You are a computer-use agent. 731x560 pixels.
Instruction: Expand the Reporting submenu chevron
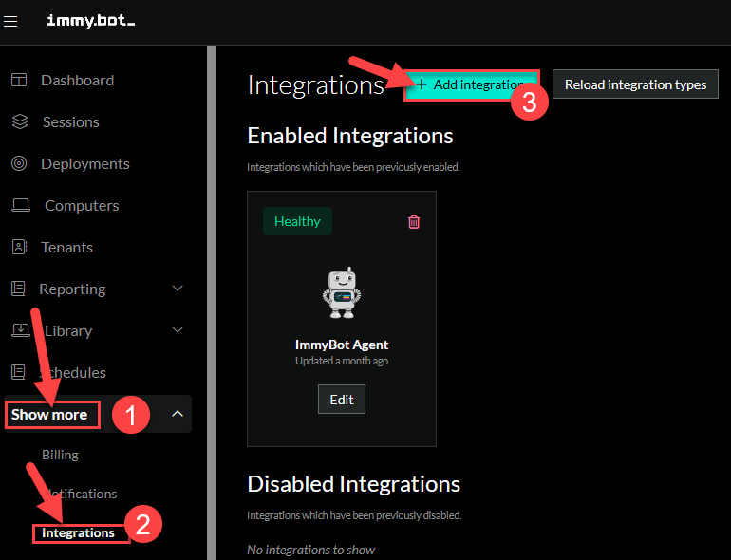coord(177,289)
